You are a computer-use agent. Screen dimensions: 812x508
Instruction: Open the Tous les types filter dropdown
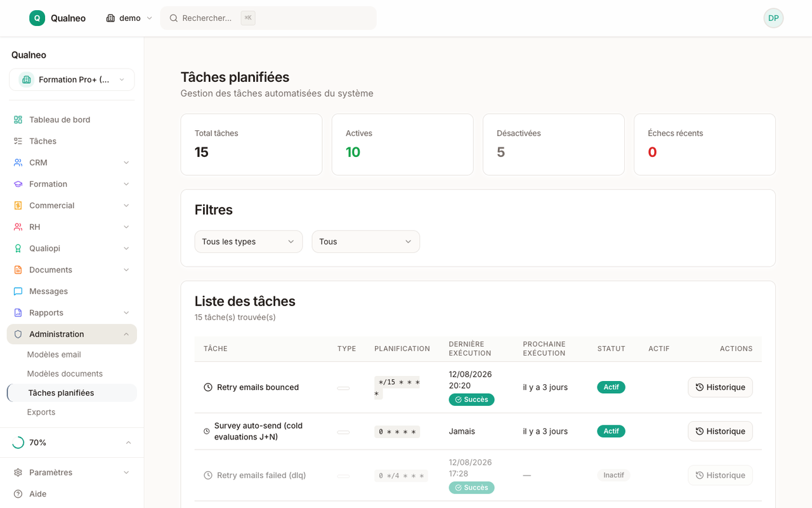(249, 242)
